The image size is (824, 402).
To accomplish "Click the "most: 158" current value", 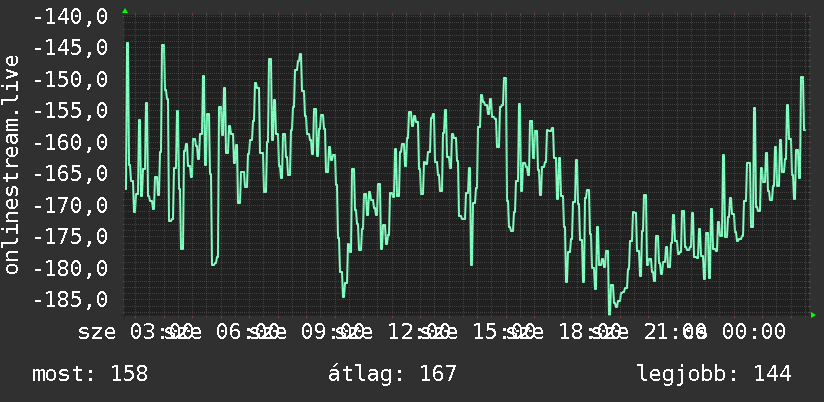I will click(x=90, y=374).
